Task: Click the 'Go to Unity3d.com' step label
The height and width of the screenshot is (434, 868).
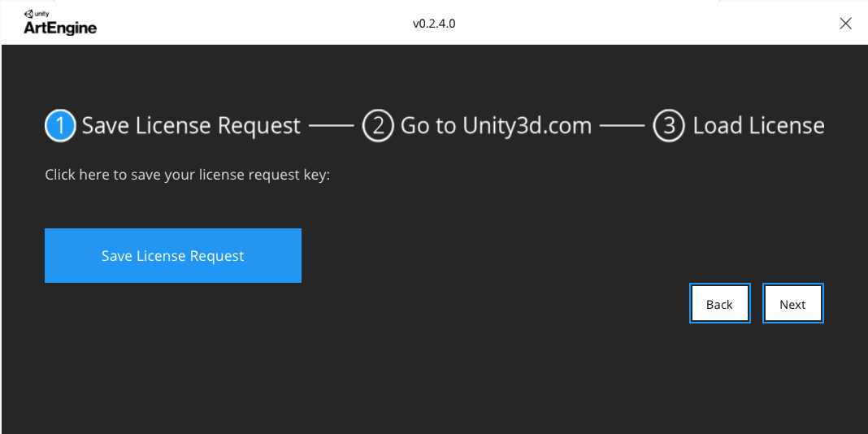Action: 496,126
